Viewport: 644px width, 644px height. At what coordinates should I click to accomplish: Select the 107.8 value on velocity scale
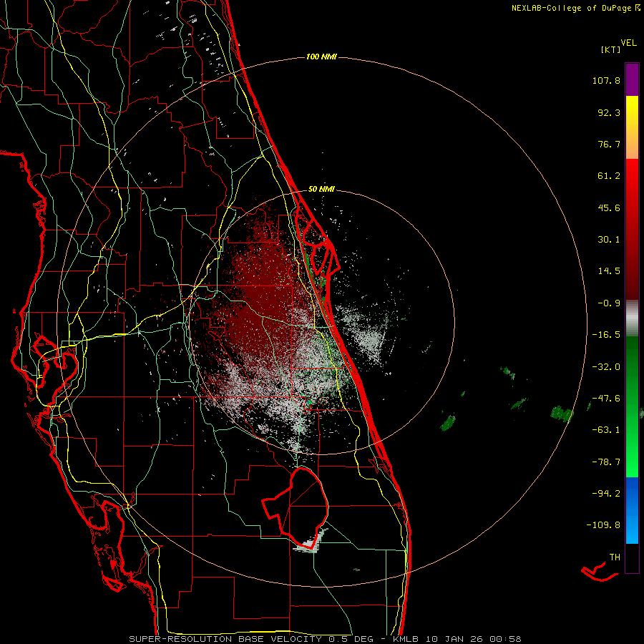(x=606, y=80)
